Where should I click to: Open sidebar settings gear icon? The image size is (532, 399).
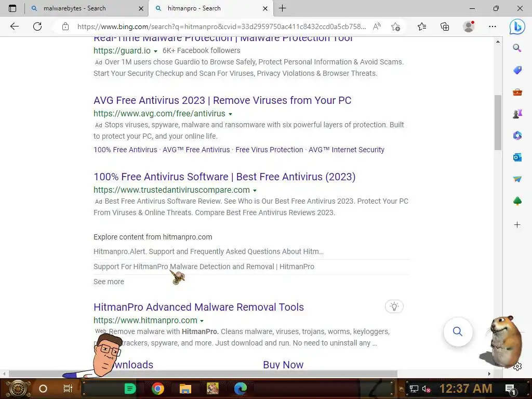point(517,366)
